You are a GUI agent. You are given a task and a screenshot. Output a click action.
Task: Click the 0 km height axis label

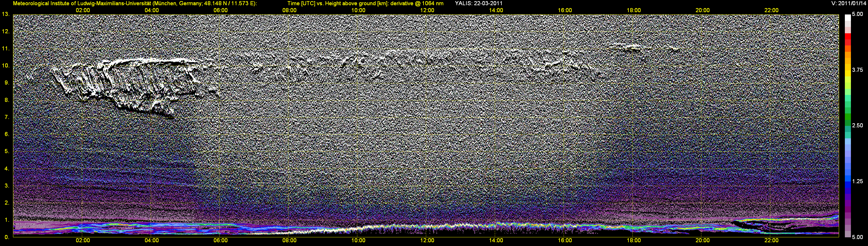click(7, 237)
